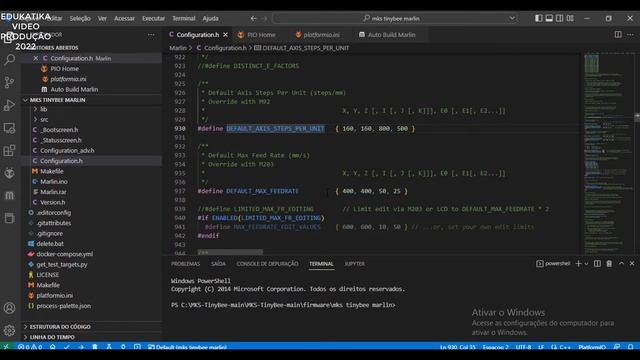Open the Extensions view
The height and width of the screenshot is (360, 640).
click(x=9, y=151)
